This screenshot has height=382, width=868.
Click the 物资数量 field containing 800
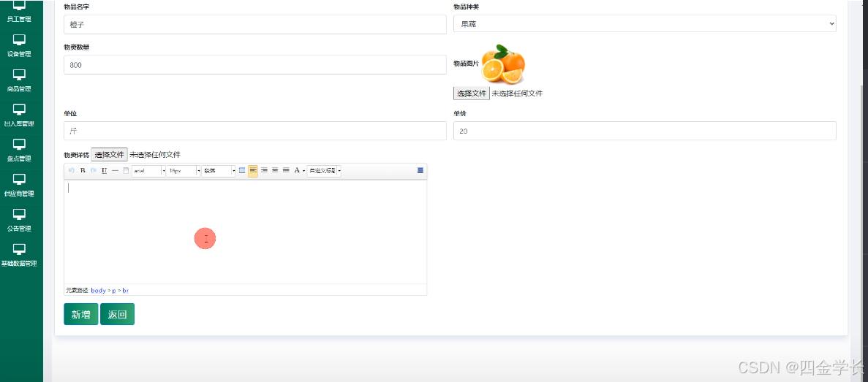pyautogui.click(x=255, y=65)
